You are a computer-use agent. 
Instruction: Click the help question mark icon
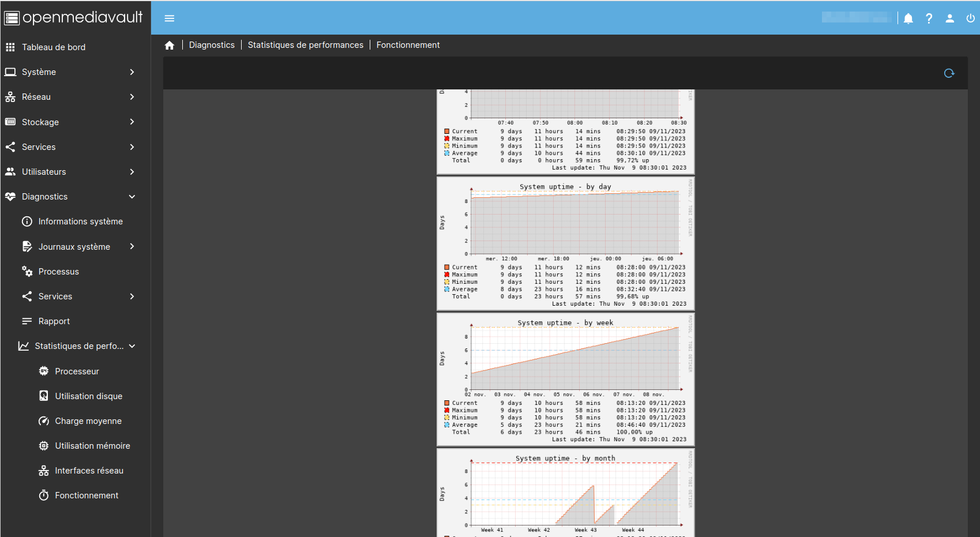coord(929,18)
